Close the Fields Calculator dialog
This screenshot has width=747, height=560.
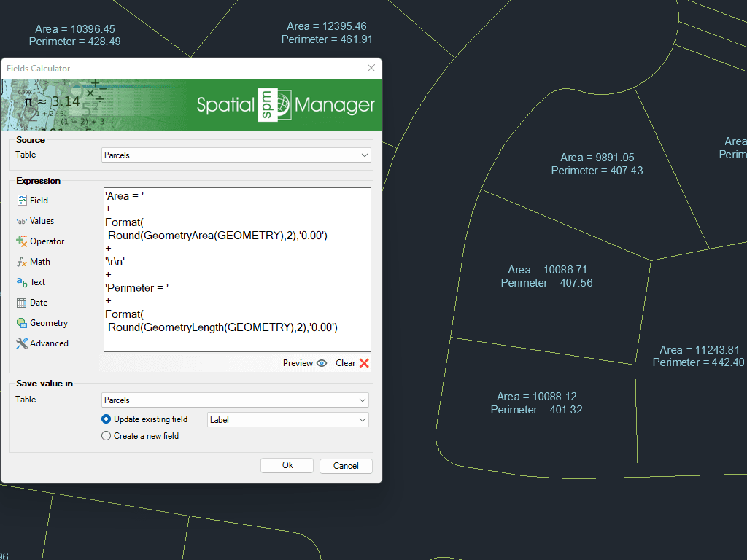(x=371, y=68)
